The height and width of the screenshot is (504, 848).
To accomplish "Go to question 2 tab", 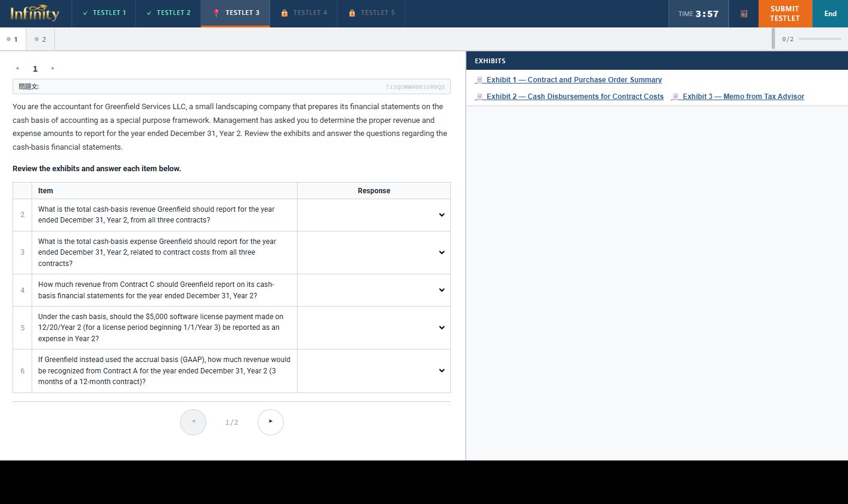I will point(41,39).
